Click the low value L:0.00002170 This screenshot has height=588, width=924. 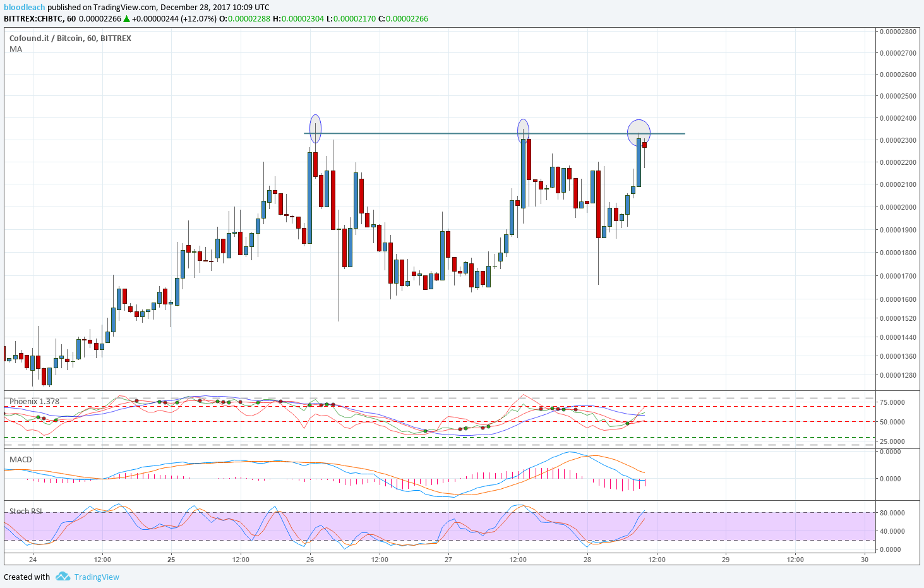(x=351, y=19)
